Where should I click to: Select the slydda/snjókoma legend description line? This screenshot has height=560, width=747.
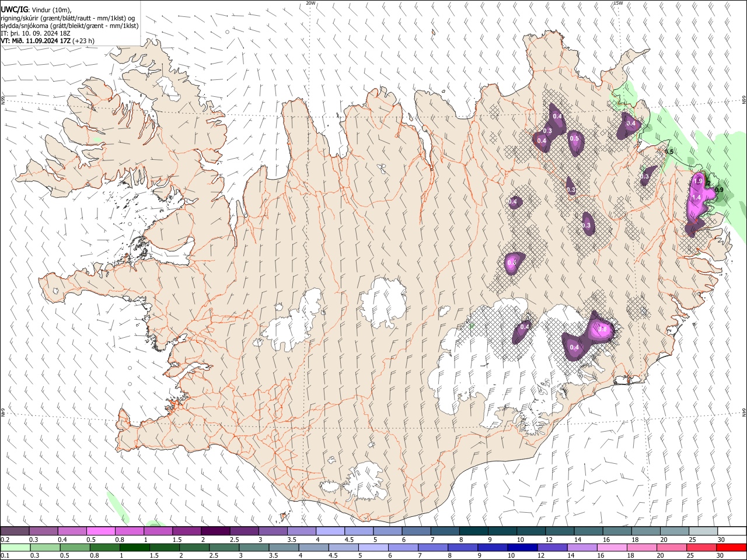pyautogui.click(x=69, y=26)
